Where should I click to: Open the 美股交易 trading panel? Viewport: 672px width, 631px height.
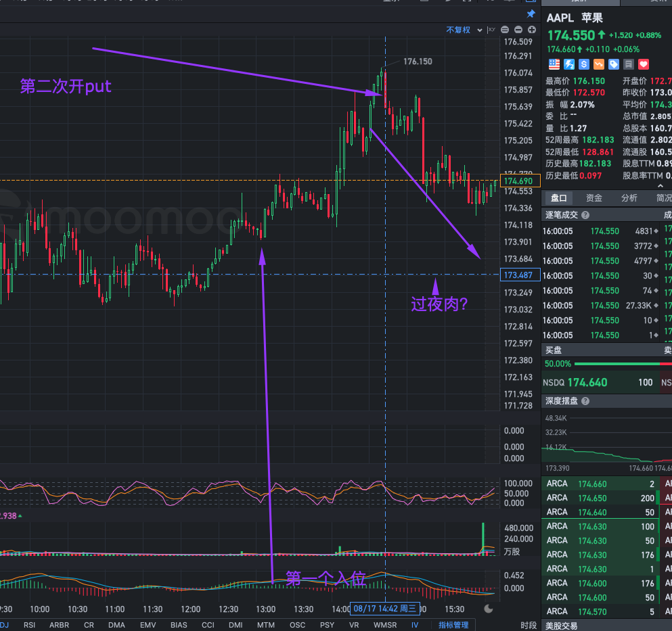(x=561, y=626)
